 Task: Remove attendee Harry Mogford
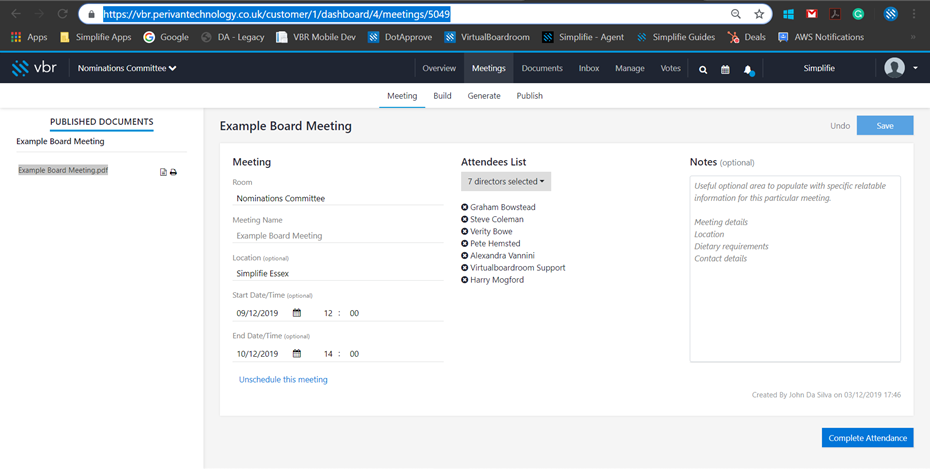pyautogui.click(x=464, y=280)
